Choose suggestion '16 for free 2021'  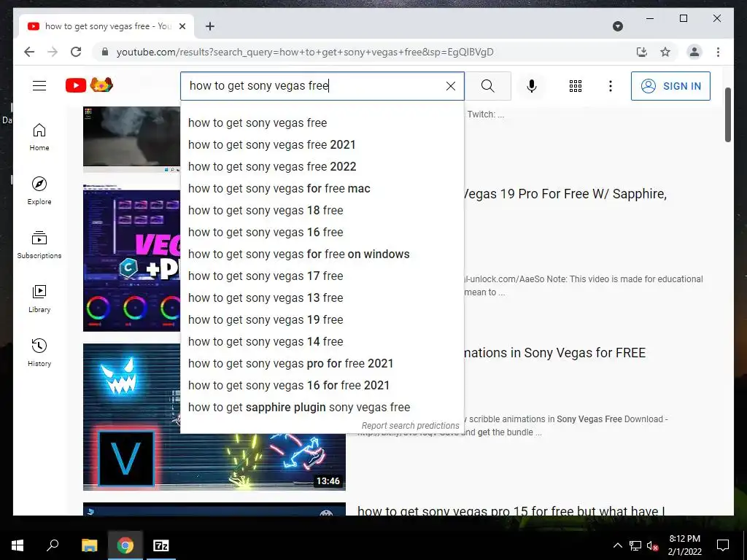click(322, 386)
